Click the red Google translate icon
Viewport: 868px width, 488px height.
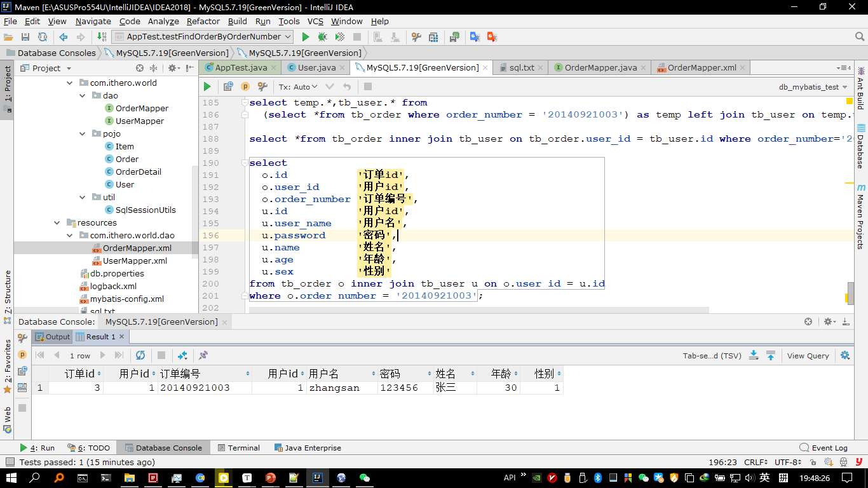coord(491,37)
